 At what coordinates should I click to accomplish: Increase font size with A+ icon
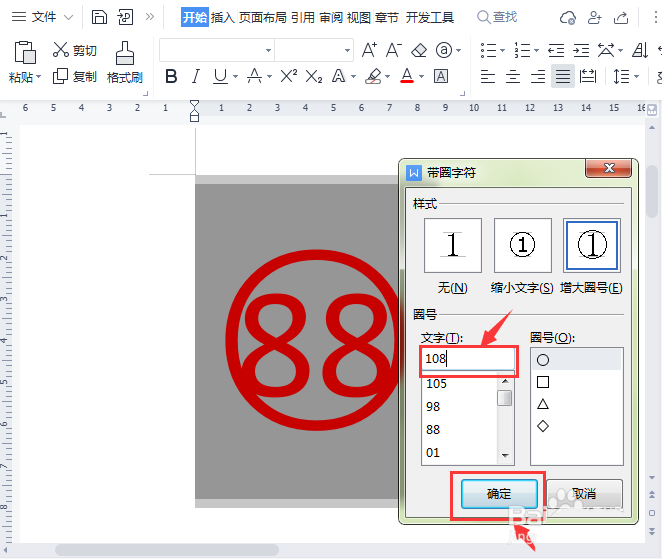click(x=369, y=50)
